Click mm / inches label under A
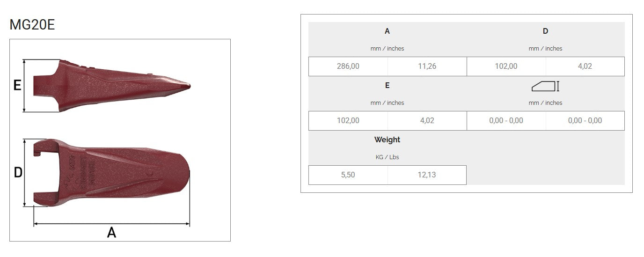 [x=387, y=49]
